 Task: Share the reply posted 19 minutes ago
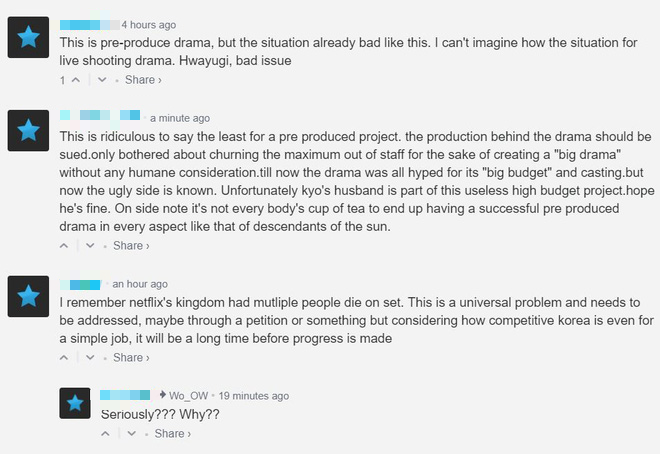[x=173, y=433]
